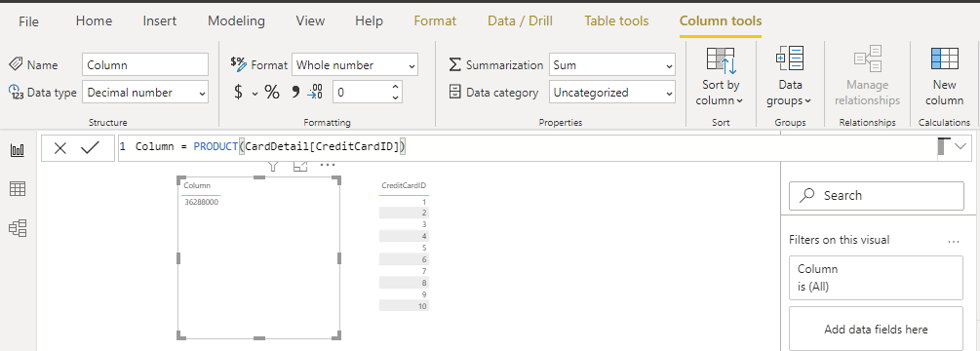The image size is (980, 351).
Task: Click the currency format dollar icon
Action: click(238, 93)
